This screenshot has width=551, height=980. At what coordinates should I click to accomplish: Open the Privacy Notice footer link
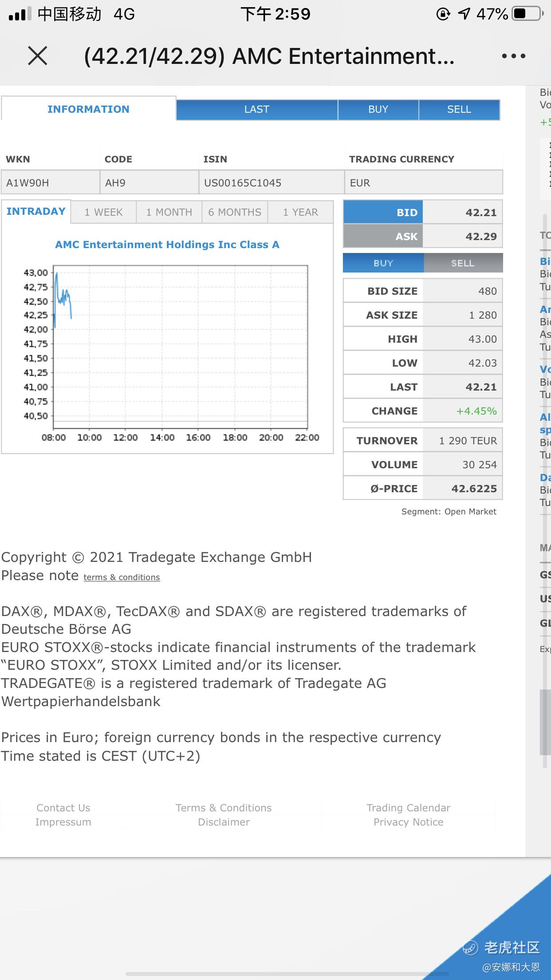(x=408, y=822)
